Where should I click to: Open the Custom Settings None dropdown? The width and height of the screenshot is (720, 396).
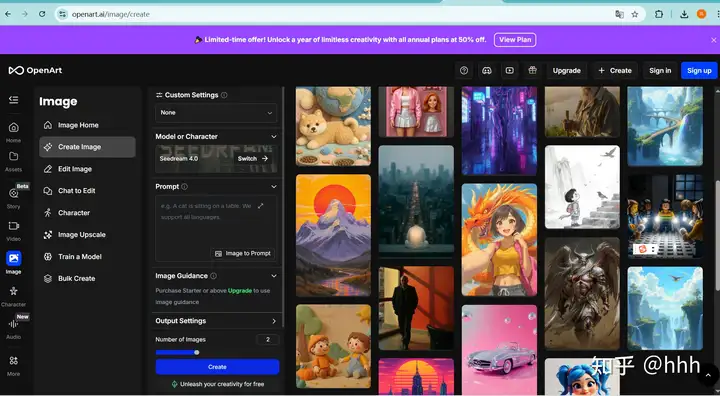(216, 113)
